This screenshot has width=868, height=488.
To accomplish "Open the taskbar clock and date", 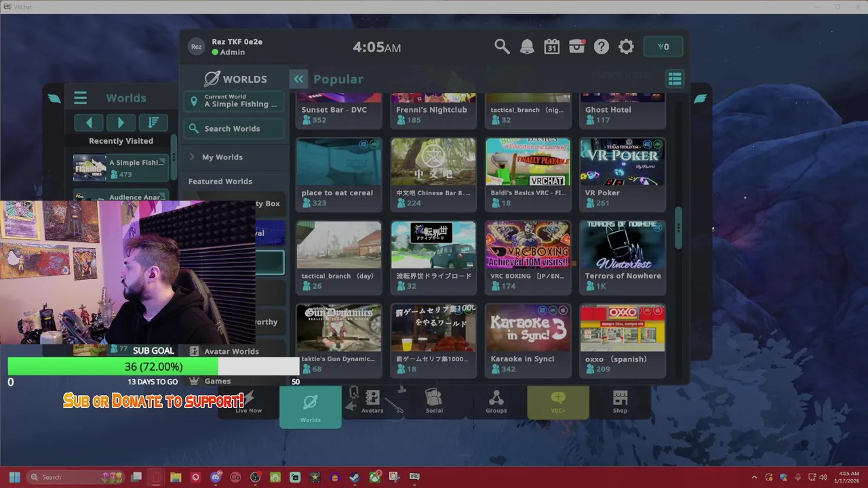I will click(848, 477).
